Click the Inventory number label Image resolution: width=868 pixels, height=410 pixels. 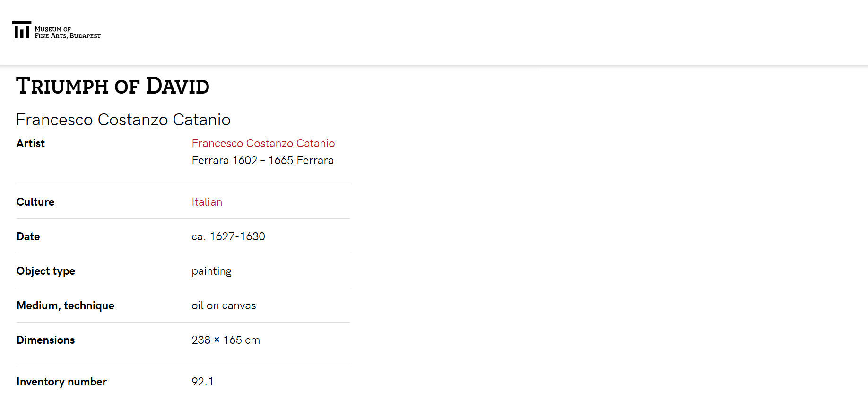pyautogui.click(x=61, y=382)
